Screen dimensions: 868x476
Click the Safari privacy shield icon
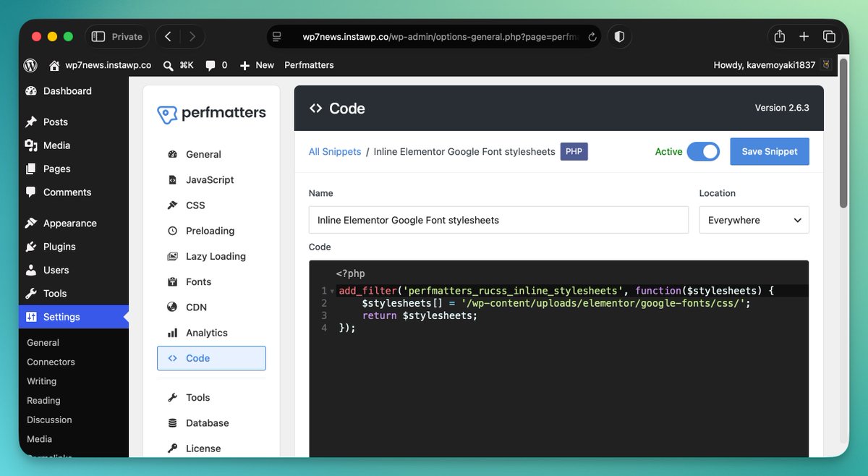coord(620,36)
